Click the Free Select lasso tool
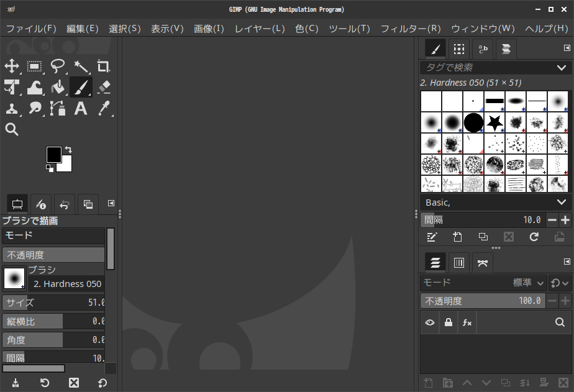Image resolution: width=574 pixels, height=392 pixels. pos(58,66)
